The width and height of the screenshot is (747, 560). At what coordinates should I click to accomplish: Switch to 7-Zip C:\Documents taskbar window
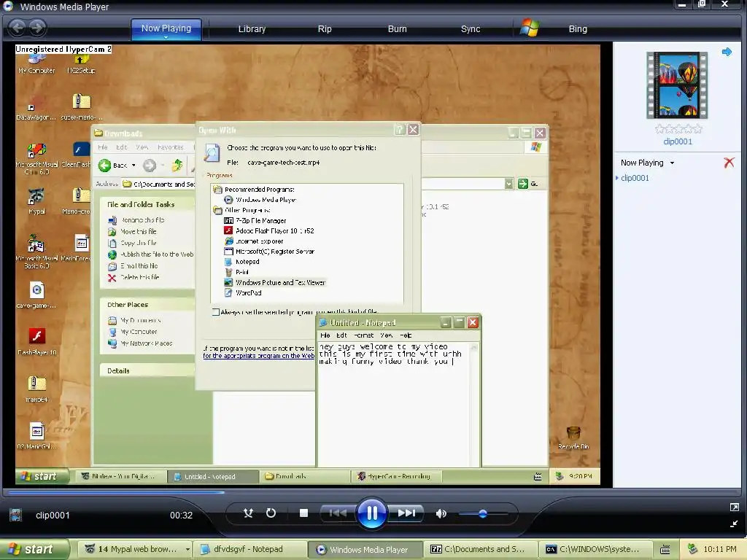pos(480,549)
